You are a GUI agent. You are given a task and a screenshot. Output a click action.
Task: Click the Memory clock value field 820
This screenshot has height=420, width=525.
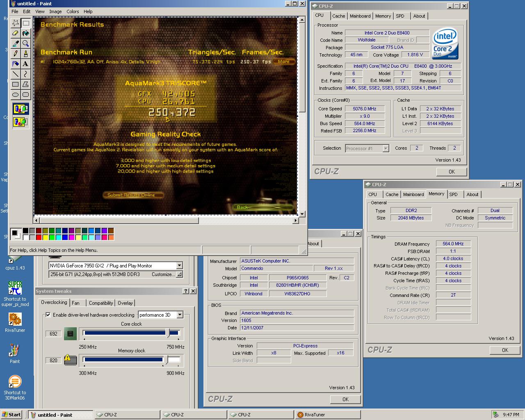[54, 360]
